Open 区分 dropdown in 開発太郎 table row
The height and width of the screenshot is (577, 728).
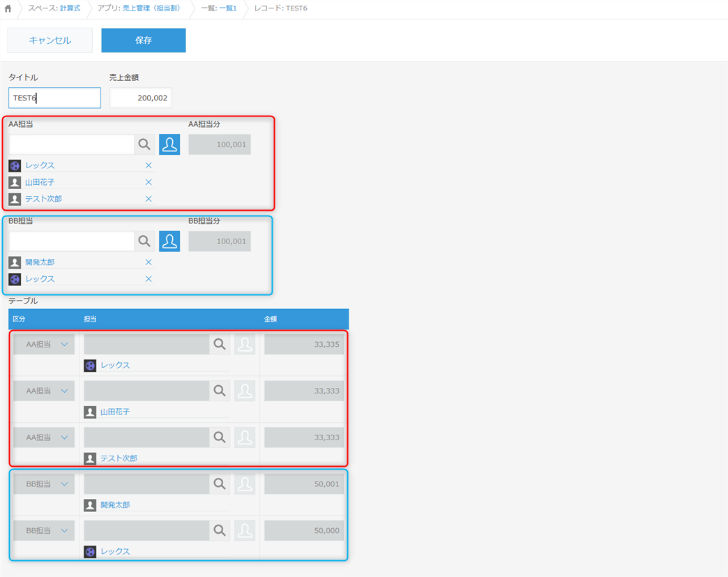click(x=44, y=484)
